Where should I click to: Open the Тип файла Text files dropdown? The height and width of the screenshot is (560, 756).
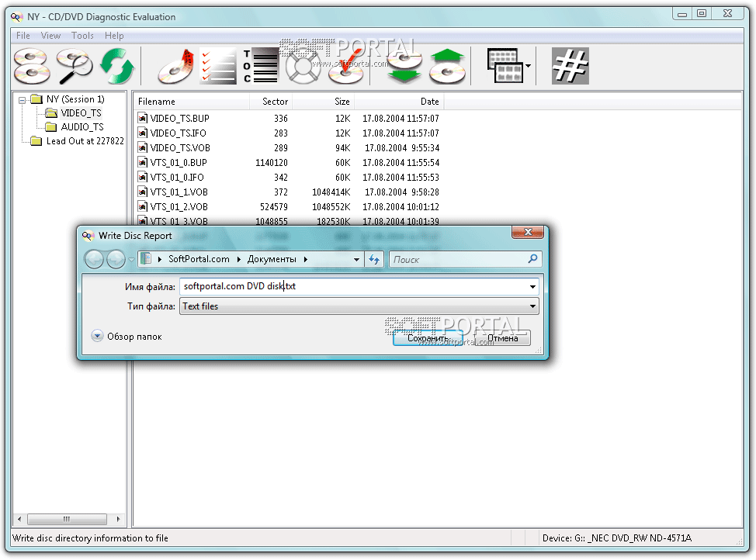click(x=359, y=306)
